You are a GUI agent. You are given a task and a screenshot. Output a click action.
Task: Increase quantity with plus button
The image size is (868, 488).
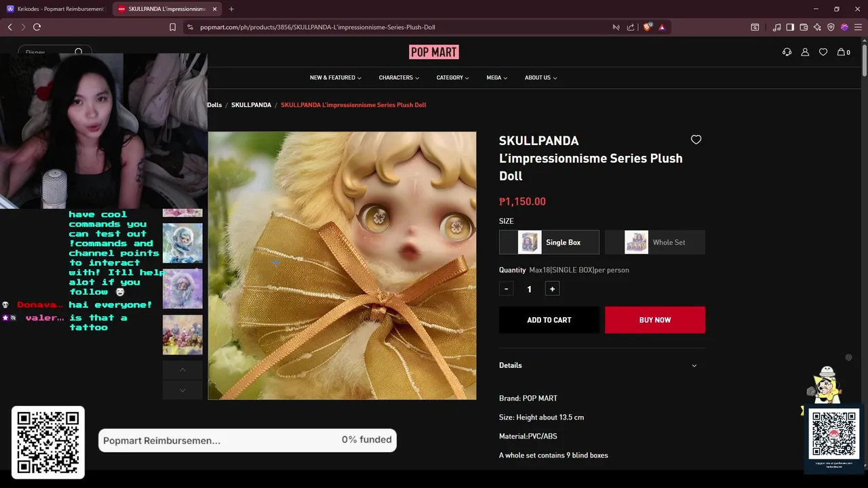(x=552, y=289)
